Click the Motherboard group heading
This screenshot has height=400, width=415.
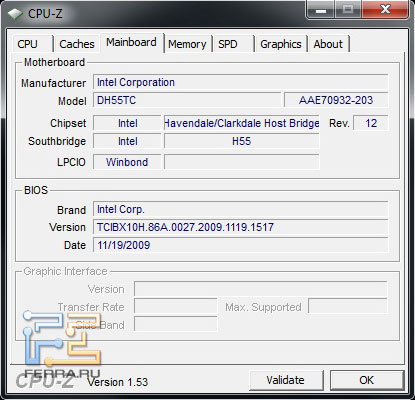coord(54,62)
